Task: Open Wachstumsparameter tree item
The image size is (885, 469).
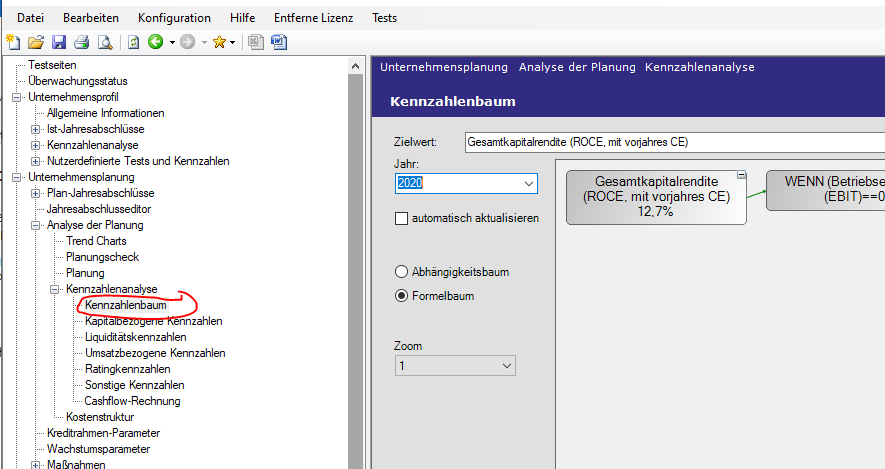Action: [x=98, y=449]
